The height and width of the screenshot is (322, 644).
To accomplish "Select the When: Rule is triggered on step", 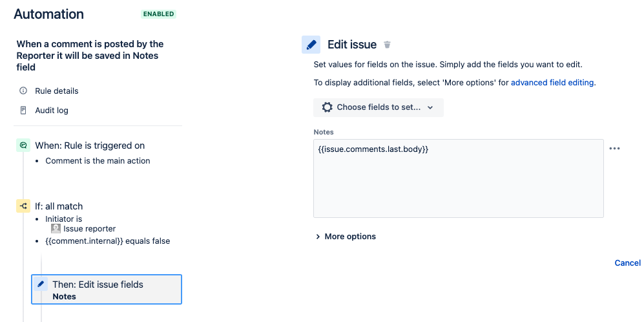I will click(x=90, y=145).
